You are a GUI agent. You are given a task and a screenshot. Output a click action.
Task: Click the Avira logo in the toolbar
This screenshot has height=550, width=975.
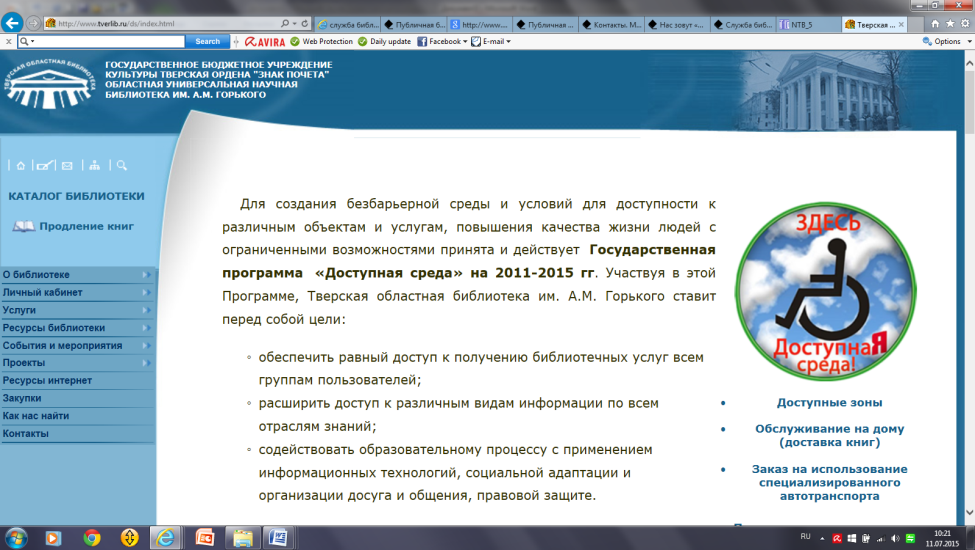260,42
